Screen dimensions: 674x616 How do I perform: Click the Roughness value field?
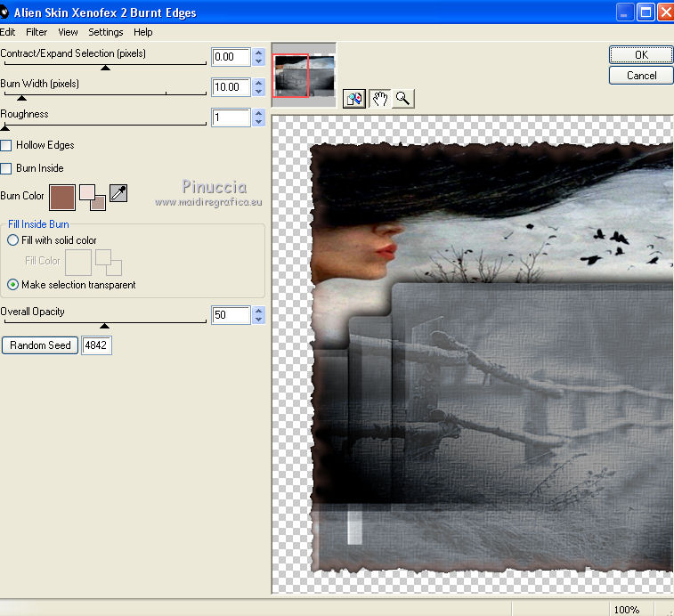coord(231,118)
